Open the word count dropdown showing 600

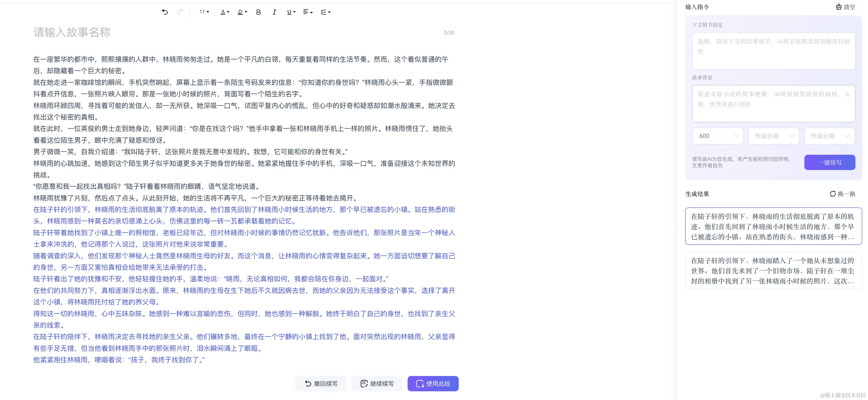click(x=718, y=136)
